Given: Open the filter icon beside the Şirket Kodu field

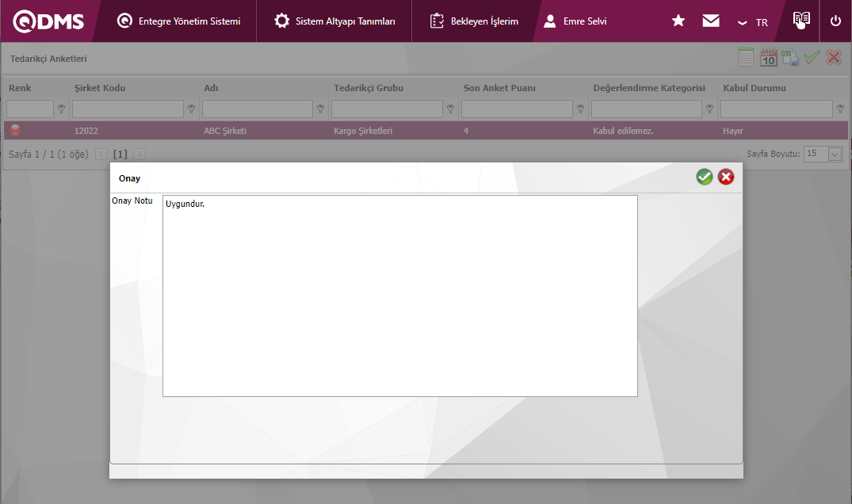Looking at the screenshot, I should pyautogui.click(x=191, y=109).
